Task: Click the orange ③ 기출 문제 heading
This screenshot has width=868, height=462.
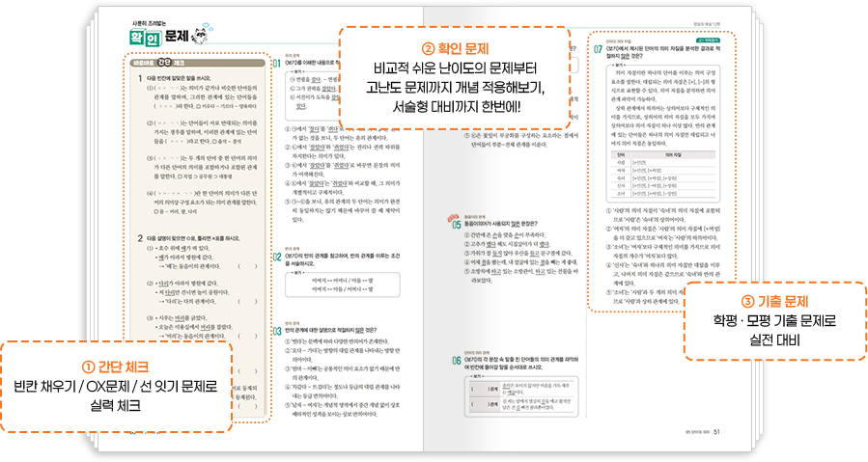Action: coord(774,302)
